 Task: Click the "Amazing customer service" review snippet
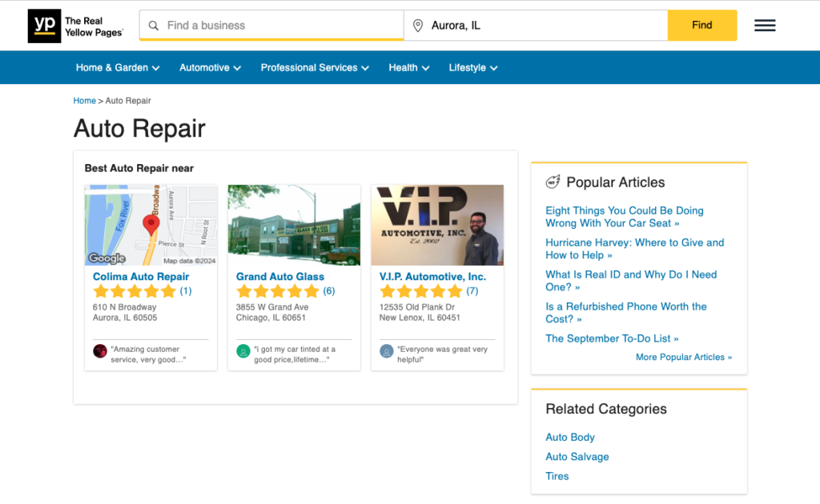tap(148, 354)
